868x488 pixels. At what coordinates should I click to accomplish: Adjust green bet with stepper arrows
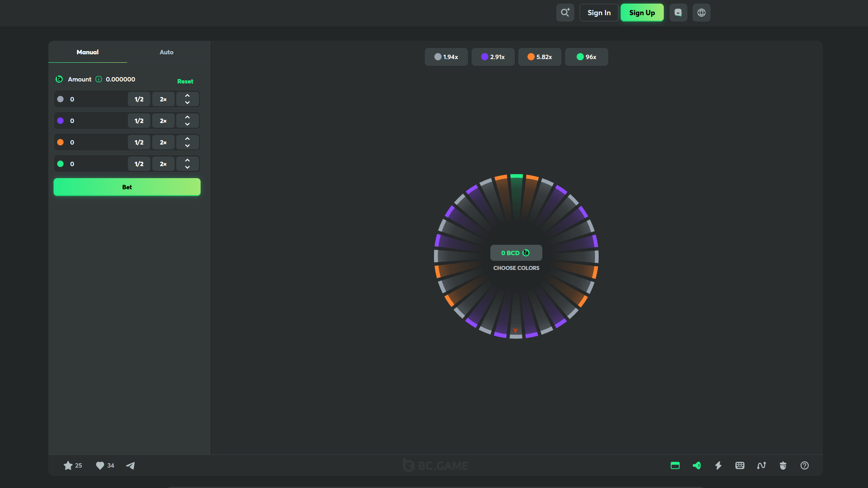(x=187, y=164)
